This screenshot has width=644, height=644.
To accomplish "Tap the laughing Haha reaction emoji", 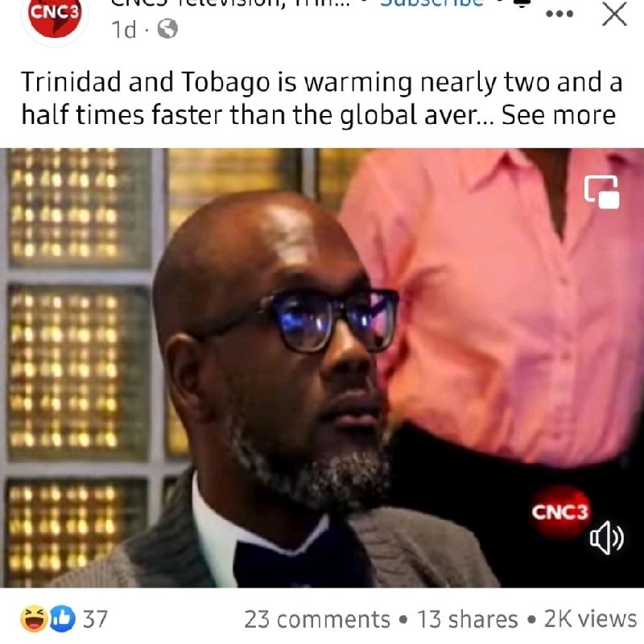I will point(34,618).
